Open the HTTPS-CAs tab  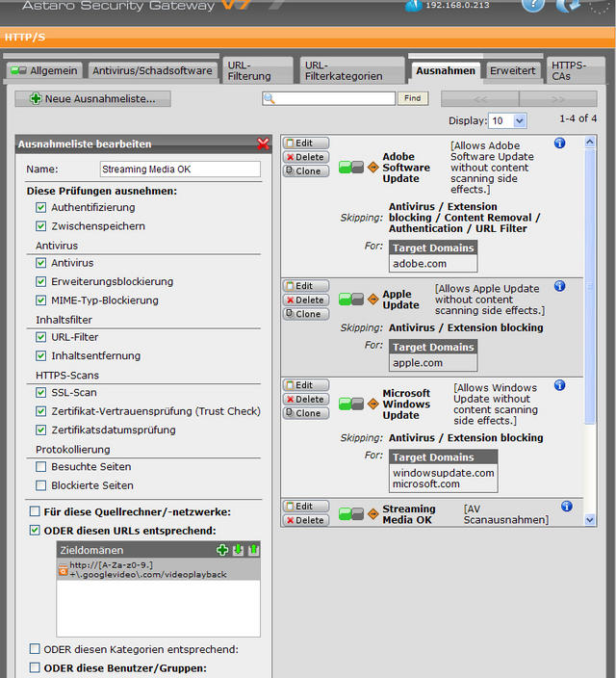tap(576, 70)
